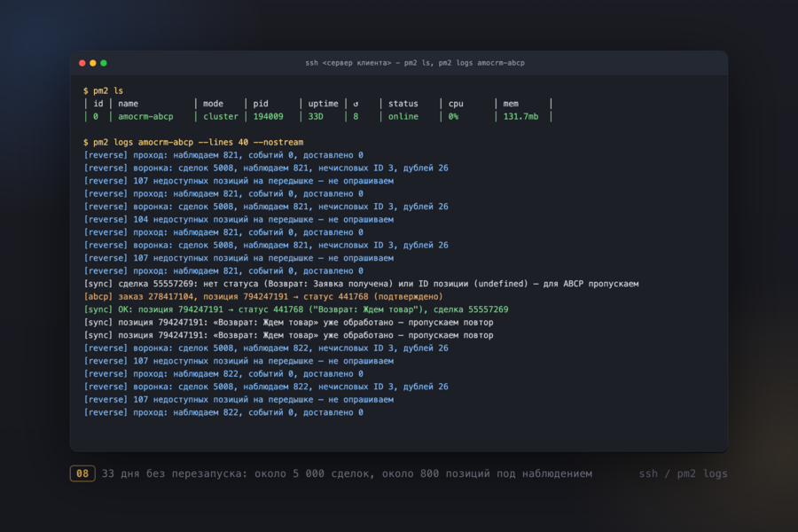Click the cpu value '0%'
Image resolution: width=798 pixels, height=532 pixels.
pos(453,116)
